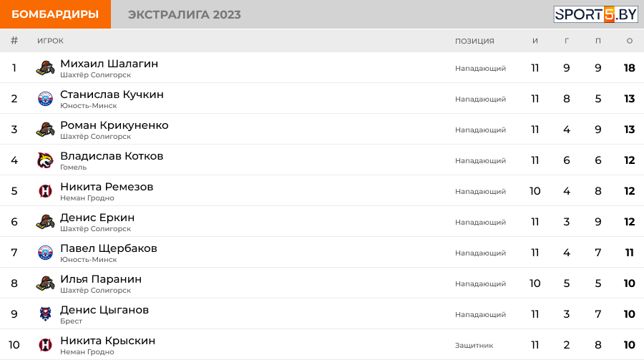Click Neman Grodno logo beside Никита Ремезов

coord(45,191)
